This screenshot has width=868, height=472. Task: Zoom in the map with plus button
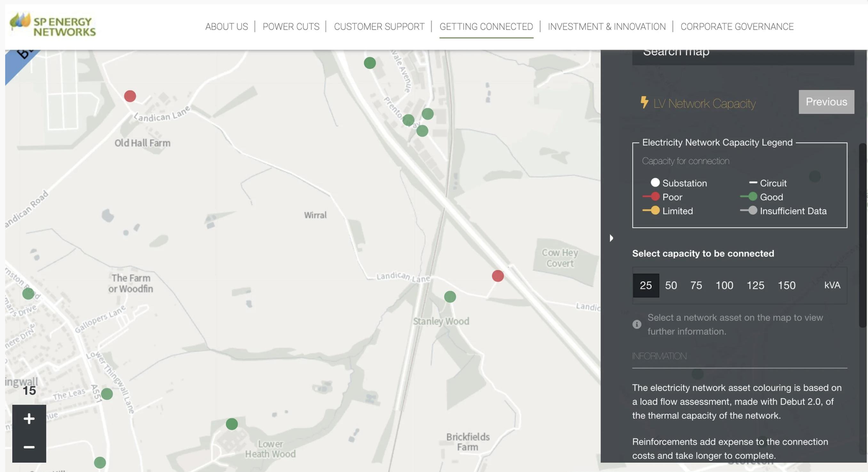pyautogui.click(x=29, y=419)
